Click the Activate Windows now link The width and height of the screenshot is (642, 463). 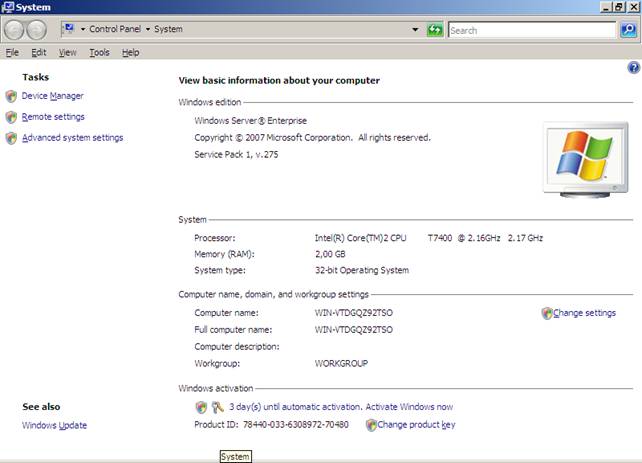tap(409, 407)
